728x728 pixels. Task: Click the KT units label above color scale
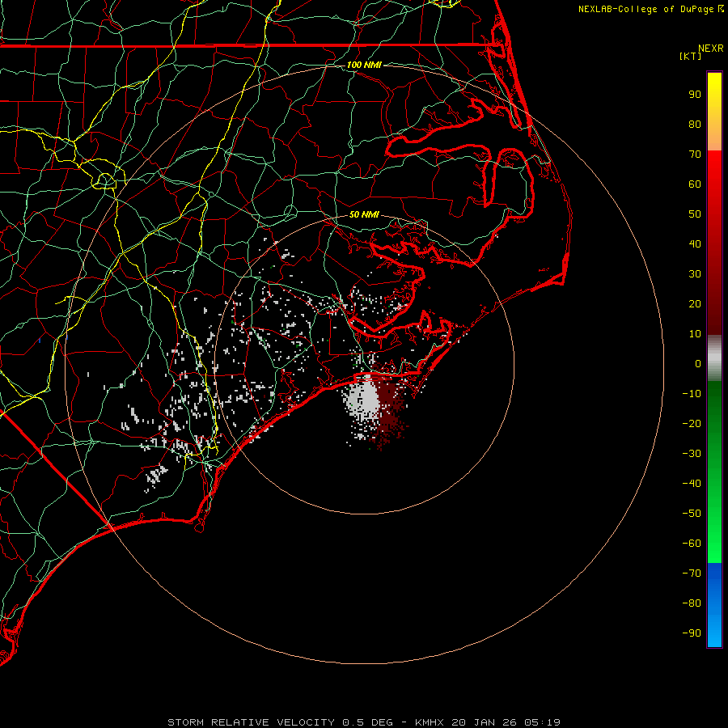691,56
